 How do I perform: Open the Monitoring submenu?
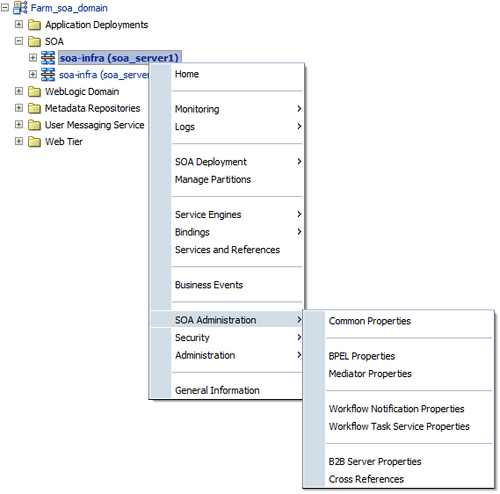coord(237,109)
